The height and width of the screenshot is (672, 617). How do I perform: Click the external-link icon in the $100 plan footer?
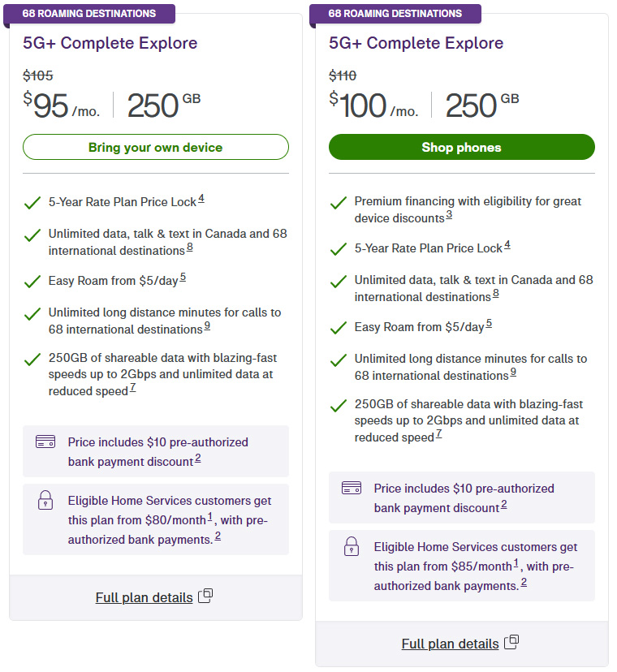[511, 642]
